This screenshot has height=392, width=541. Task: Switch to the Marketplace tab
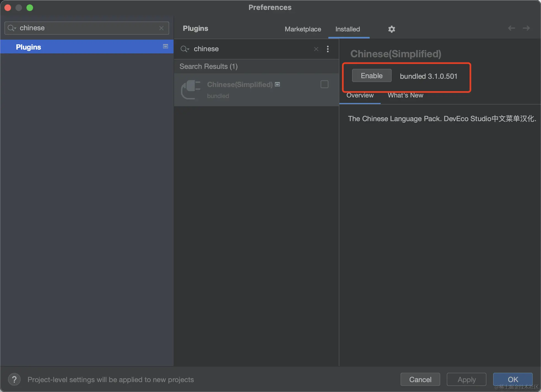(x=303, y=29)
